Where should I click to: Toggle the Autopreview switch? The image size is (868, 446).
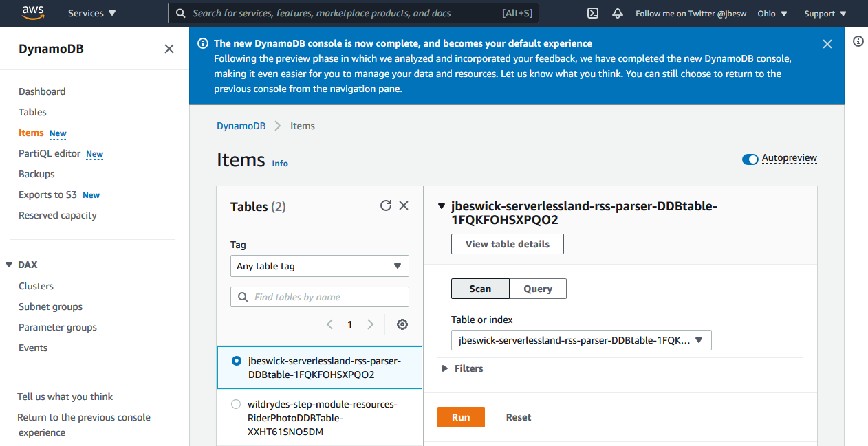click(750, 159)
